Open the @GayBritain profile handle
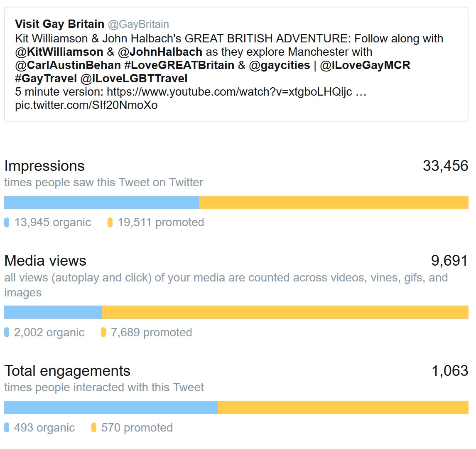476x449 pixels. tap(138, 24)
